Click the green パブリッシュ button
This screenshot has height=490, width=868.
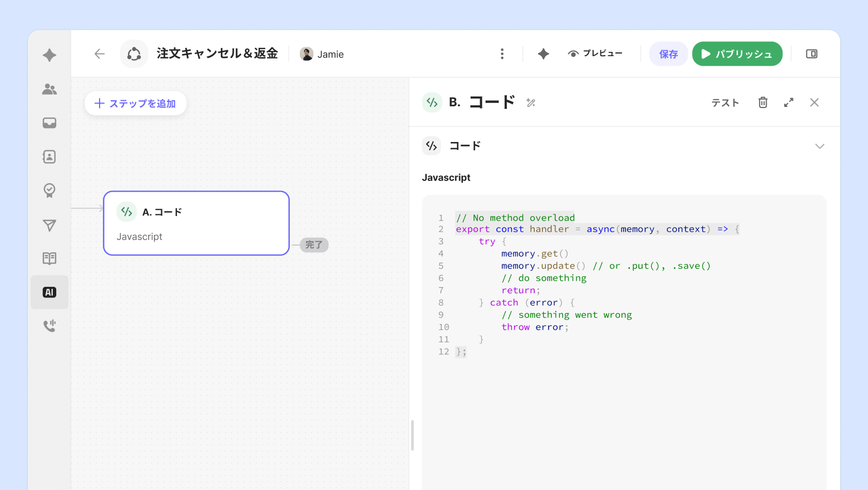tap(737, 54)
